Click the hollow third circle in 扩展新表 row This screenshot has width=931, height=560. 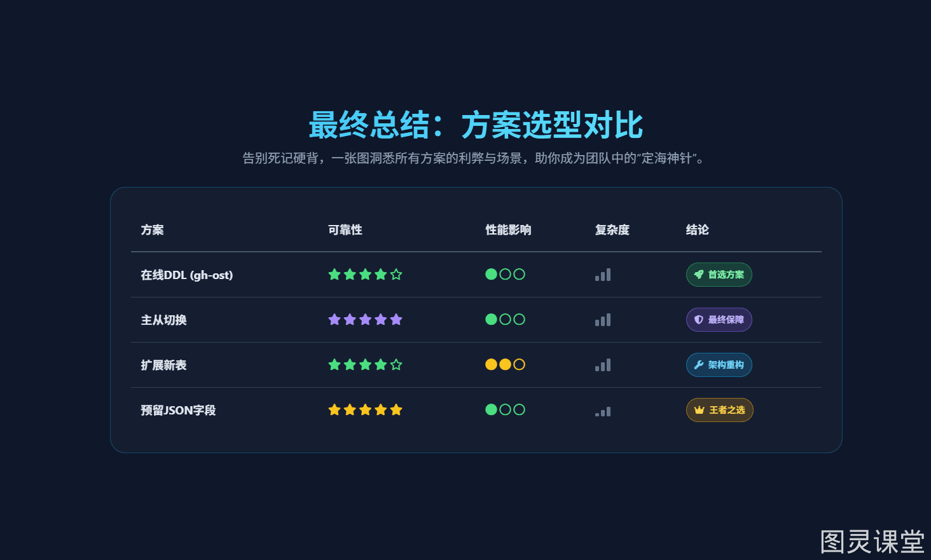[x=519, y=364]
